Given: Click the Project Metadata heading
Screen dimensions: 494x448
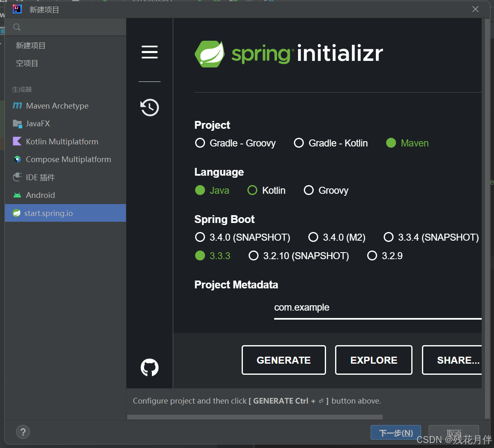Looking at the screenshot, I should point(236,285).
